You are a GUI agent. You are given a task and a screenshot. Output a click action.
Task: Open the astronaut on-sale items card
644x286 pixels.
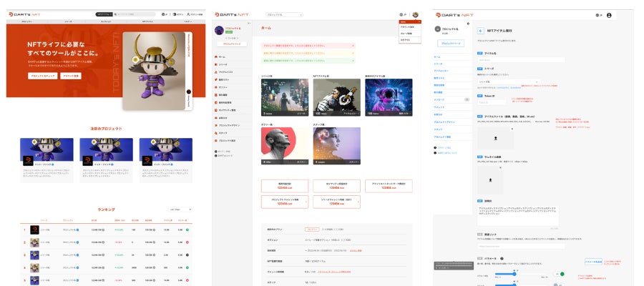click(x=389, y=98)
